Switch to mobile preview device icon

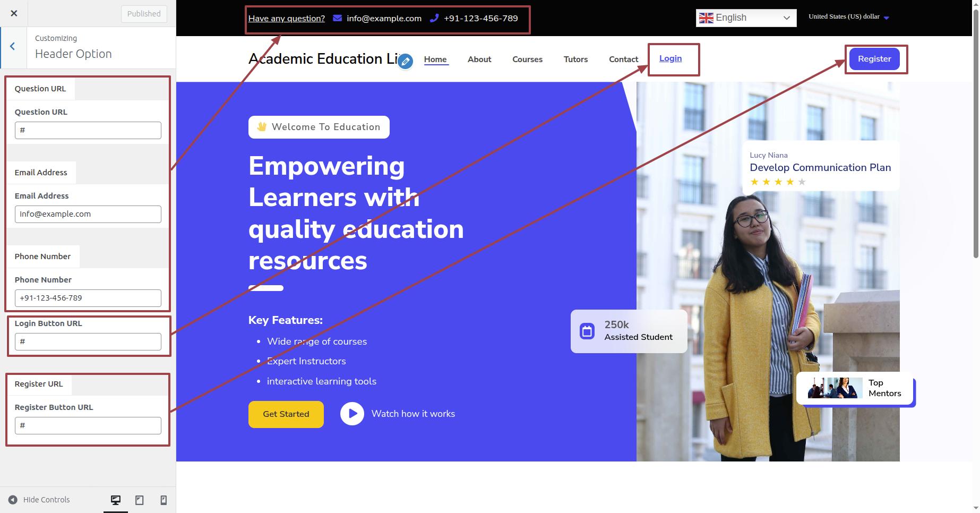[x=164, y=500]
